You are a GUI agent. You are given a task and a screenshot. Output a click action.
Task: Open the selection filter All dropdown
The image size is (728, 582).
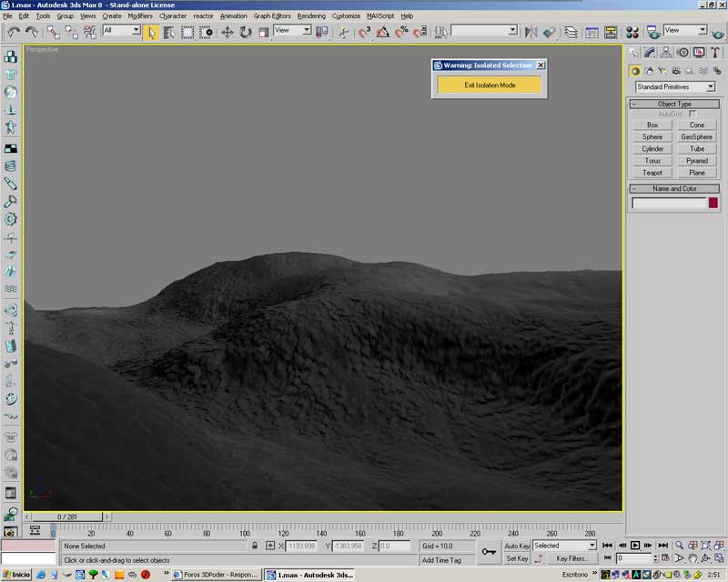(x=121, y=31)
